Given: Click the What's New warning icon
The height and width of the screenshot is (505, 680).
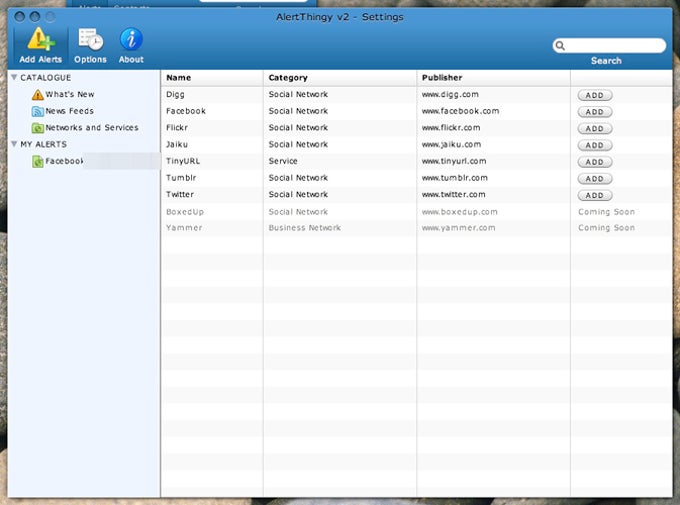Looking at the screenshot, I should (38, 95).
